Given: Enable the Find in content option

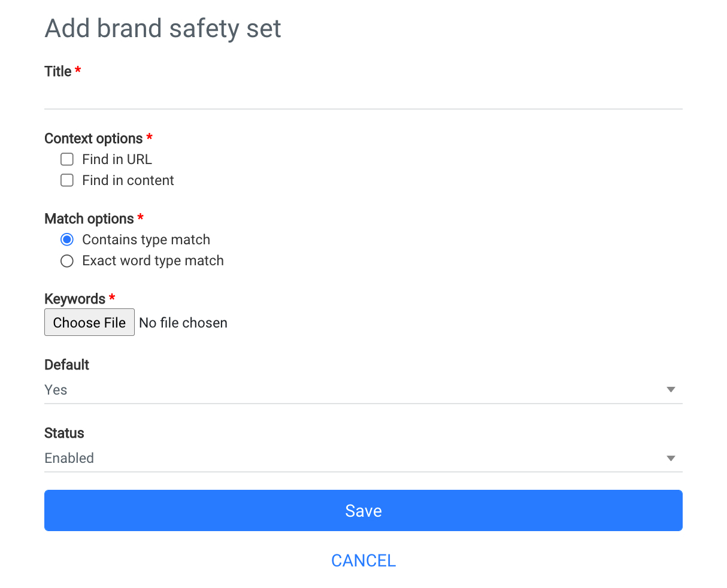Looking at the screenshot, I should click(66, 180).
